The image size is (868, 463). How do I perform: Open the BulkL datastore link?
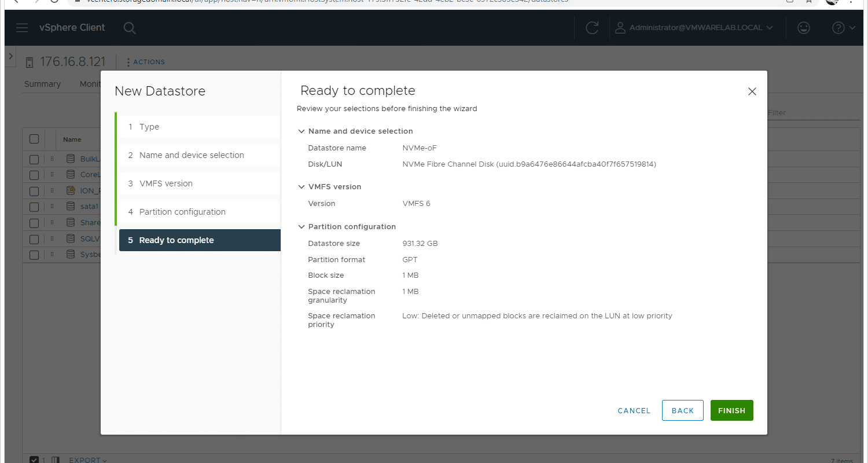coord(90,159)
